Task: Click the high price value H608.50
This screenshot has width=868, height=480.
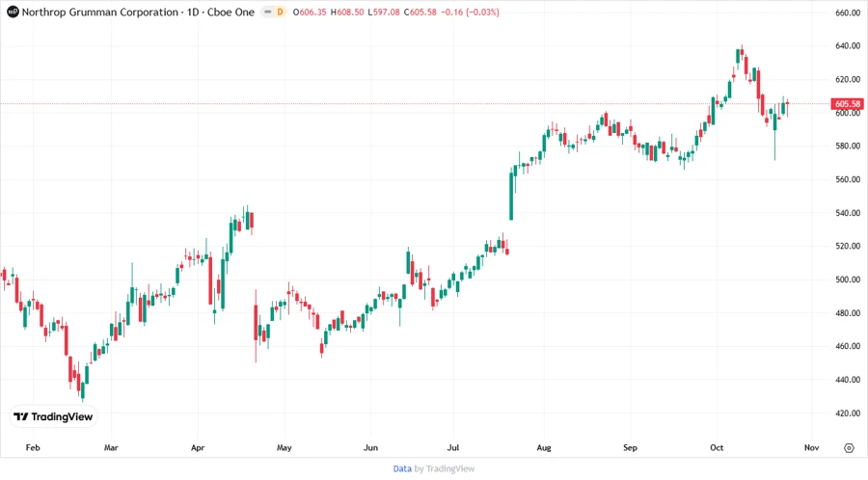Action: pyautogui.click(x=353, y=12)
